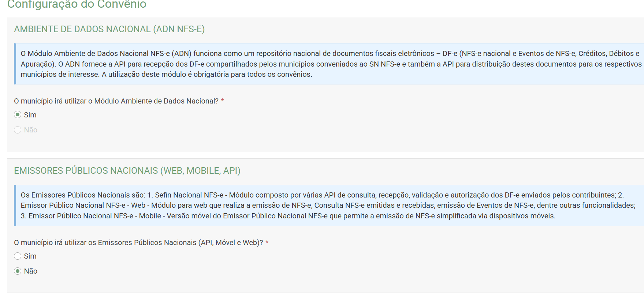Click the greyed 'Não' label in ADN section
644x297 pixels.
click(x=31, y=130)
